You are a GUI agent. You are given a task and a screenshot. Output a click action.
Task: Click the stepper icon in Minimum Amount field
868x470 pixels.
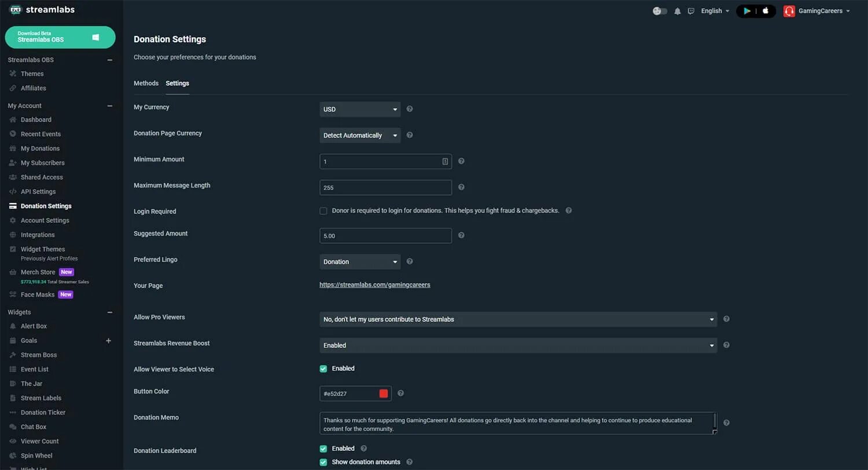click(x=445, y=161)
